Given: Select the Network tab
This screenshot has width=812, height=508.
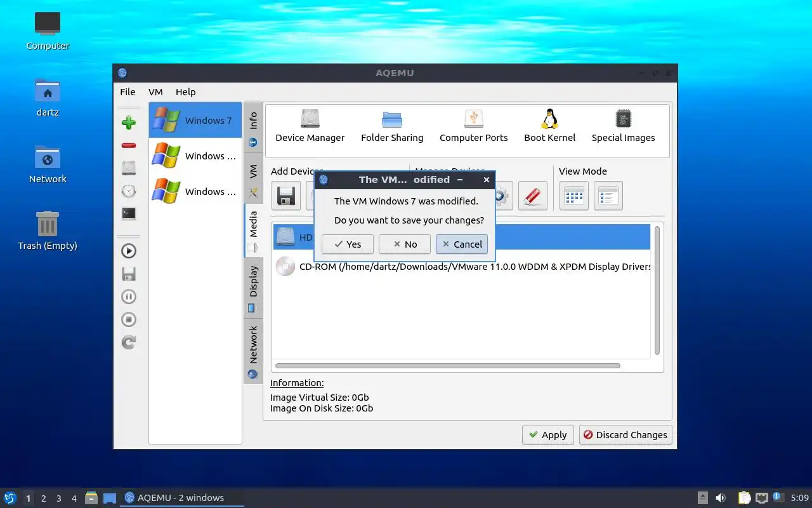Looking at the screenshot, I should click(253, 351).
